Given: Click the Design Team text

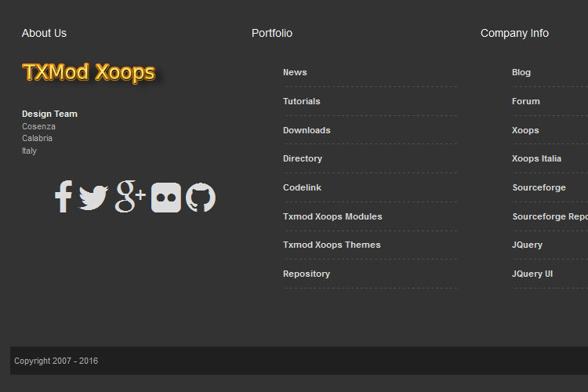Looking at the screenshot, I should (49, 114).
